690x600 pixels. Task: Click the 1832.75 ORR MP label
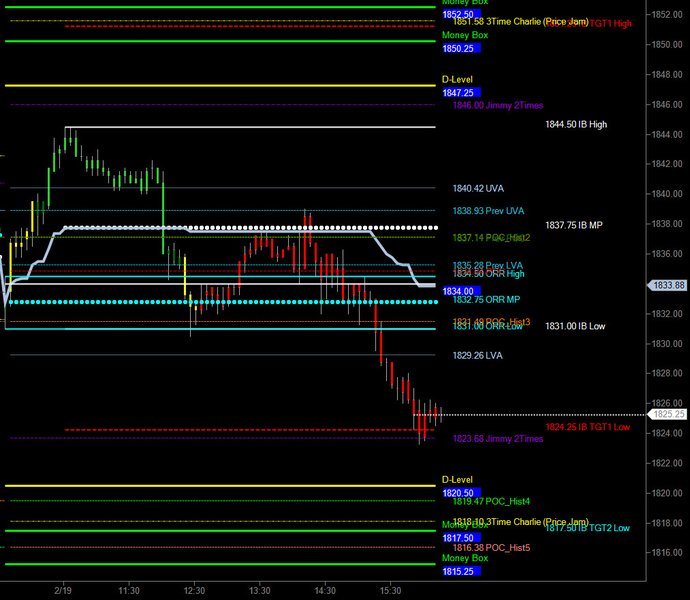click(x=486, y=300)
